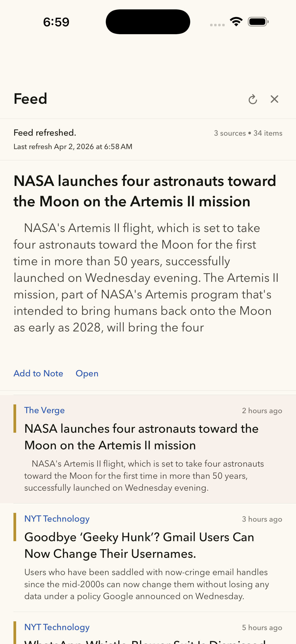Viewport: 296px width, 644px height.
Task: Tap the featured NASA headline title
Action: click(145, 191)
